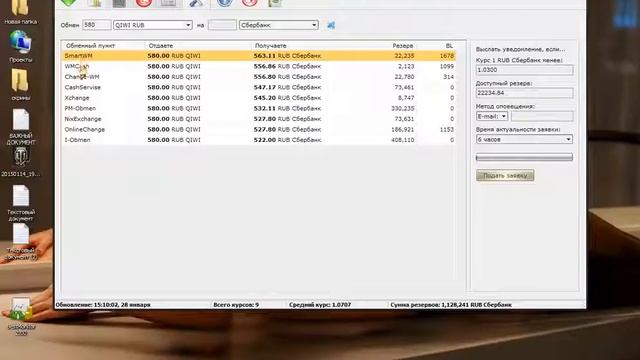Select the bottom chart-like desktop icon
This screenshot has width=640, height=360.
pos(21,316)
